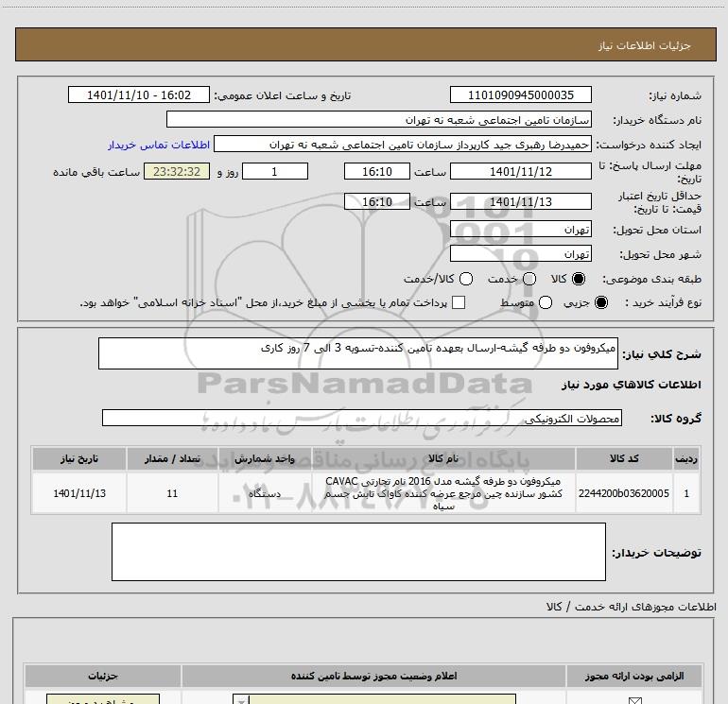Click the request creator name field

tap(403, 144)
